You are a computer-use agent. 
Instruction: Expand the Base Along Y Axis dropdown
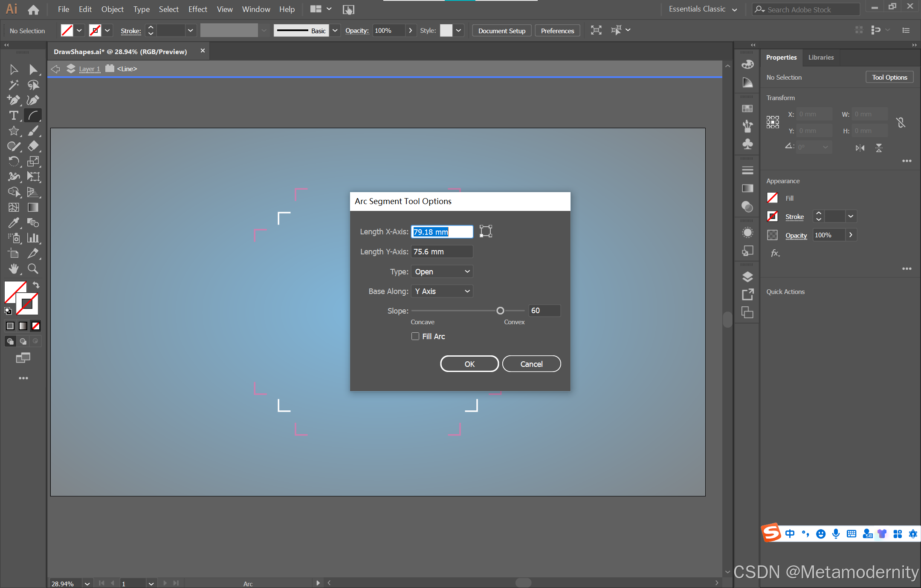coord(442,291)
